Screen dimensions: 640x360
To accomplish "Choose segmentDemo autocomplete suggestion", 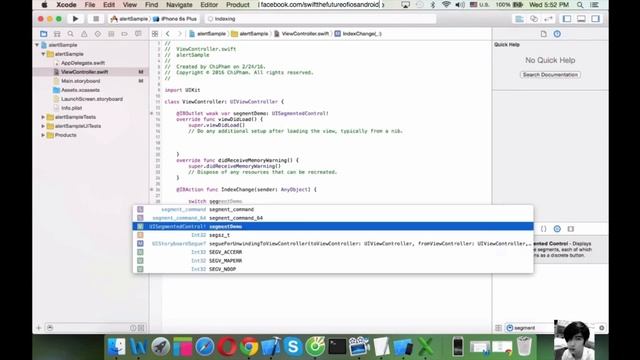I will coord(333,227).
